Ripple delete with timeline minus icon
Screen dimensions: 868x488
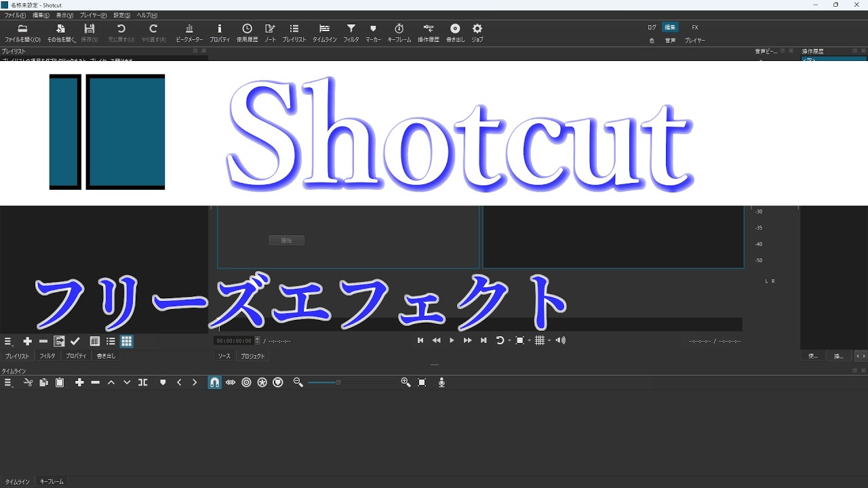[96, 382]
